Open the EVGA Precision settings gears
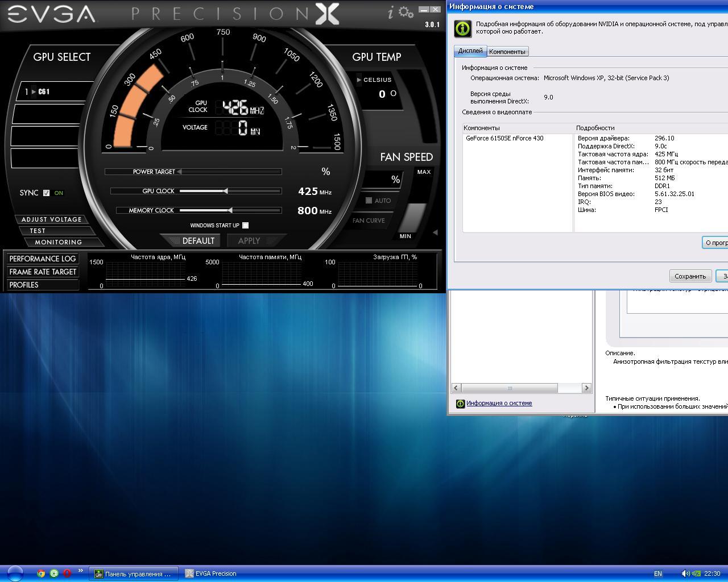Viewport: 728px width, 582px height. click(x=406, y=12)
